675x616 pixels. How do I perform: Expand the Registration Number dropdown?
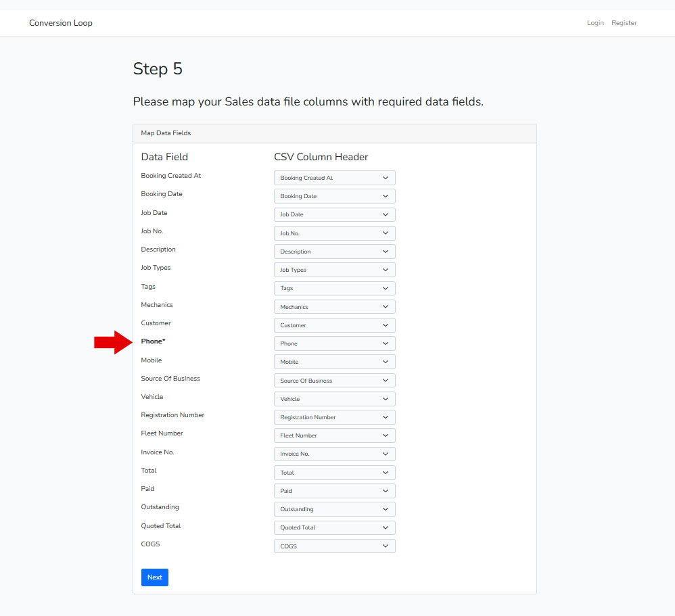[334, 417]
